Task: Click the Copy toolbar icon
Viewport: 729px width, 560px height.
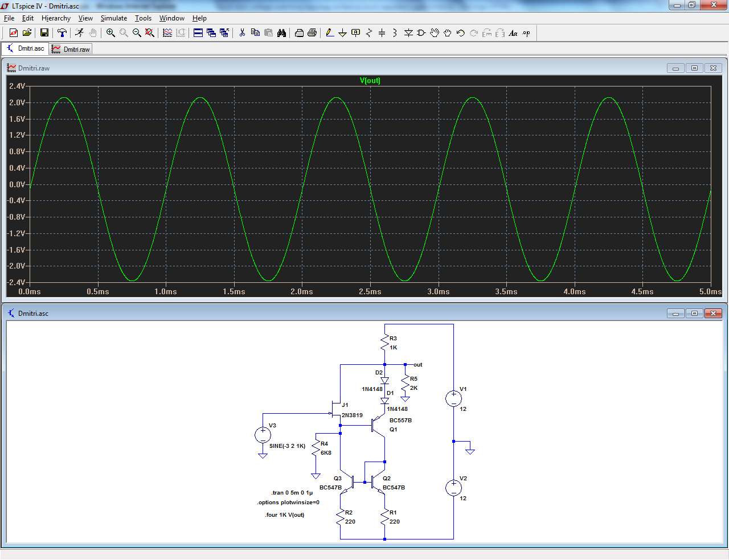Action: point(255,33)
